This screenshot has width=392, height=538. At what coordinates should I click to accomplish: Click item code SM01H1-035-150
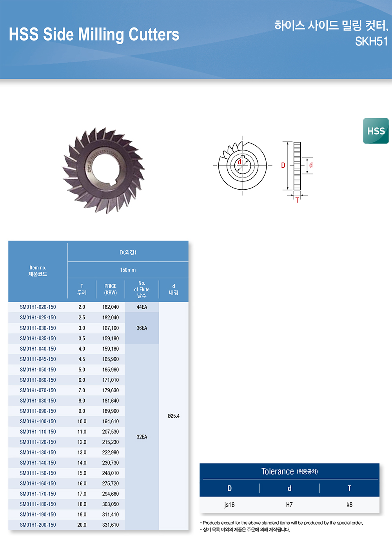click(38, 339)
